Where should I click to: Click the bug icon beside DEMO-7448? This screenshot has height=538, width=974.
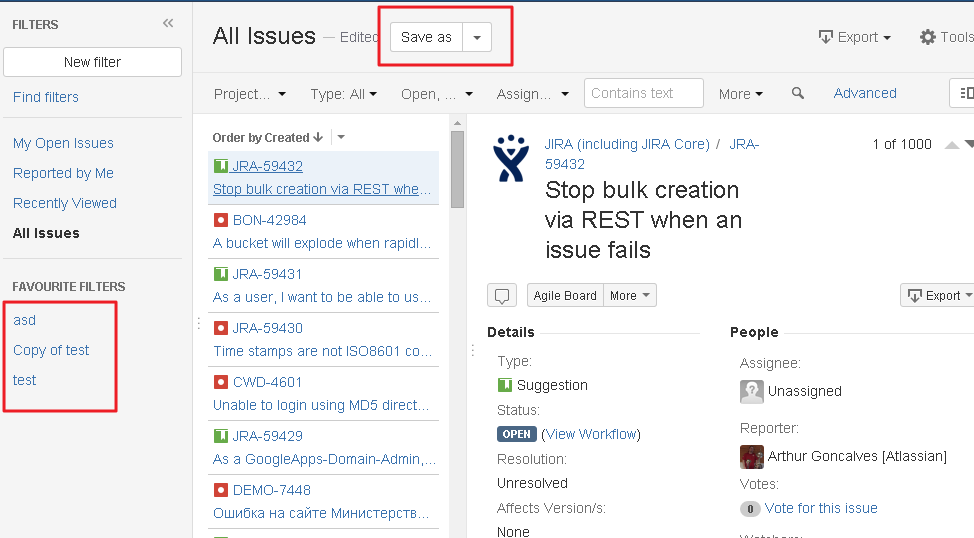(221, 490)
